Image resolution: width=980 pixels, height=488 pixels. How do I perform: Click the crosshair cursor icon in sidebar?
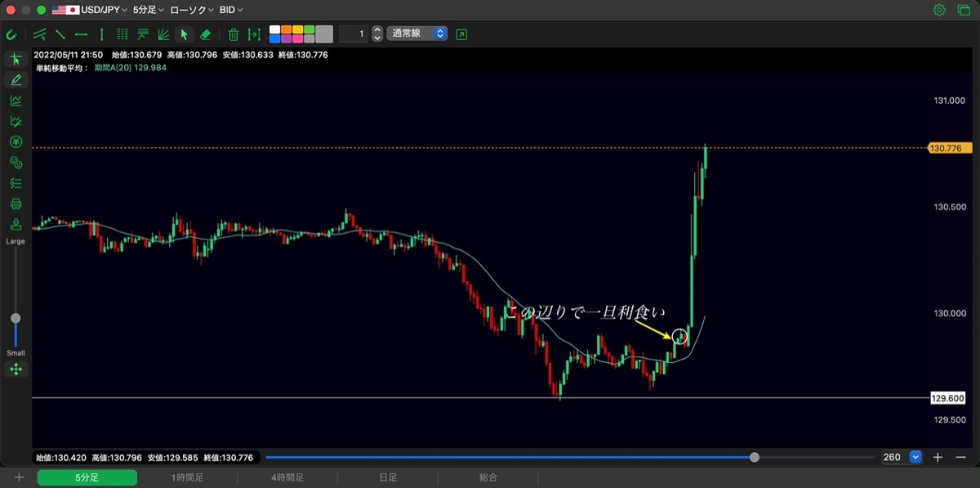tap(16, 59)
